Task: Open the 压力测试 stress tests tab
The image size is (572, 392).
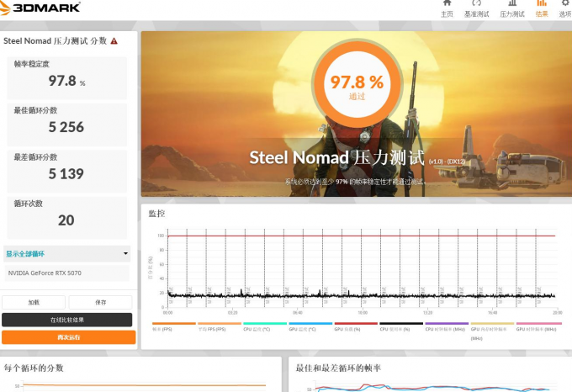Action: coord(512,8)
